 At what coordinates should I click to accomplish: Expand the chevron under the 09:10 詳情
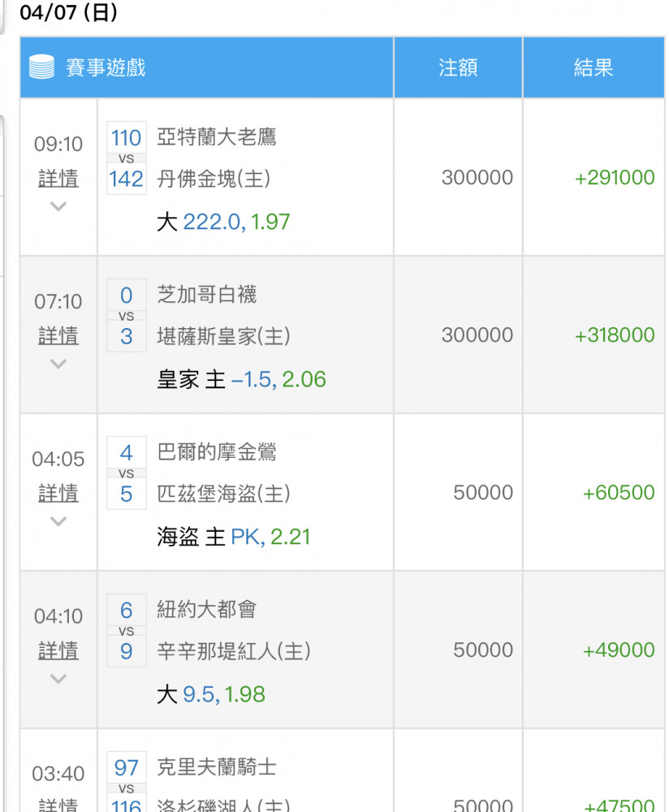coord(58,206)
